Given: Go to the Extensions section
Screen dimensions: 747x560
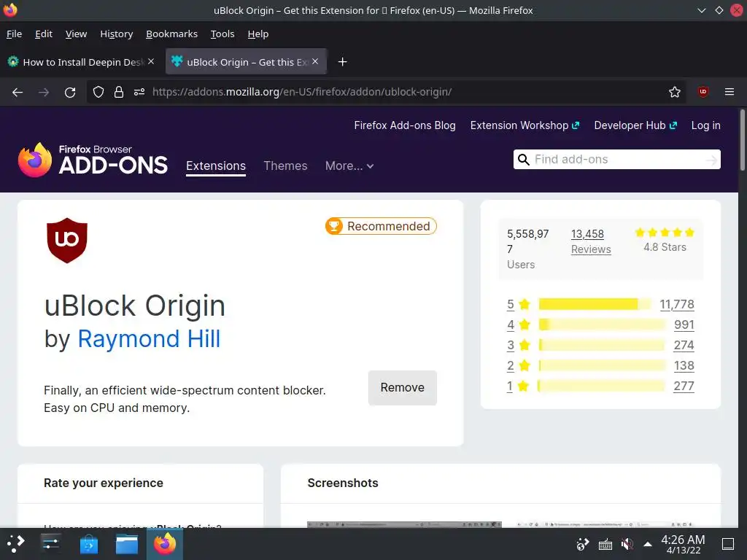Looking at the screenshot, I should [216, 166].
